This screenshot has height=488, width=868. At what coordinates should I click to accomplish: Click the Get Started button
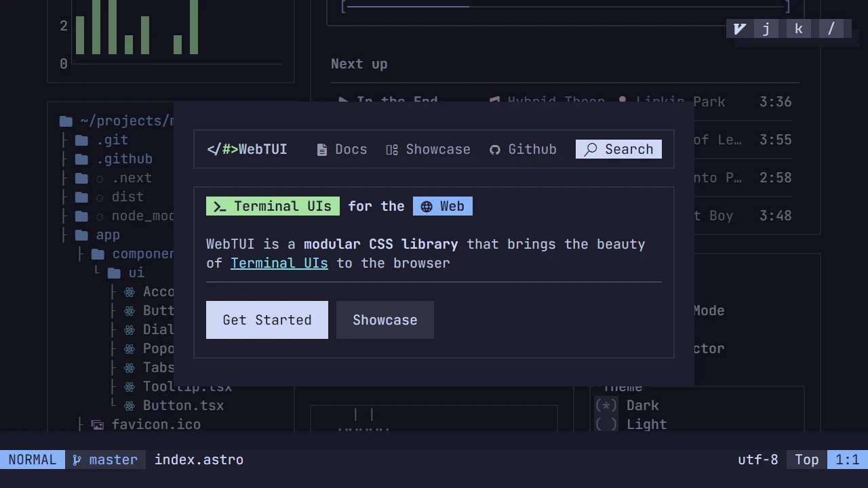pyautogui.click(x=267, y=319)
